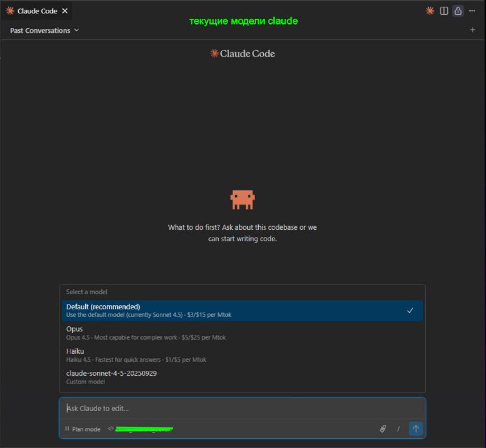
Task: Send message with the up arrow button
Action: tap(416, 429)
